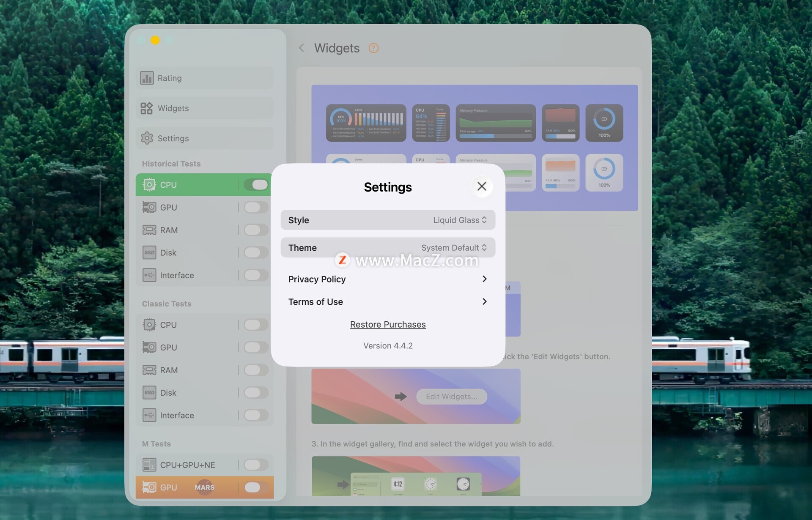Enable the Classic Tests RAM toggle
Image resolution: width=812 pixels, height=520 pixels.
click(256, 370)
